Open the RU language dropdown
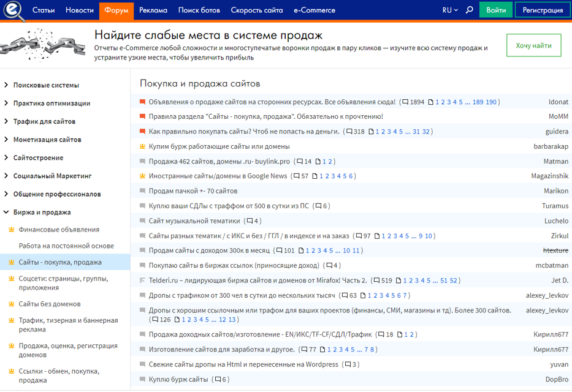572x392 pixels. click(x=450, y=10)
